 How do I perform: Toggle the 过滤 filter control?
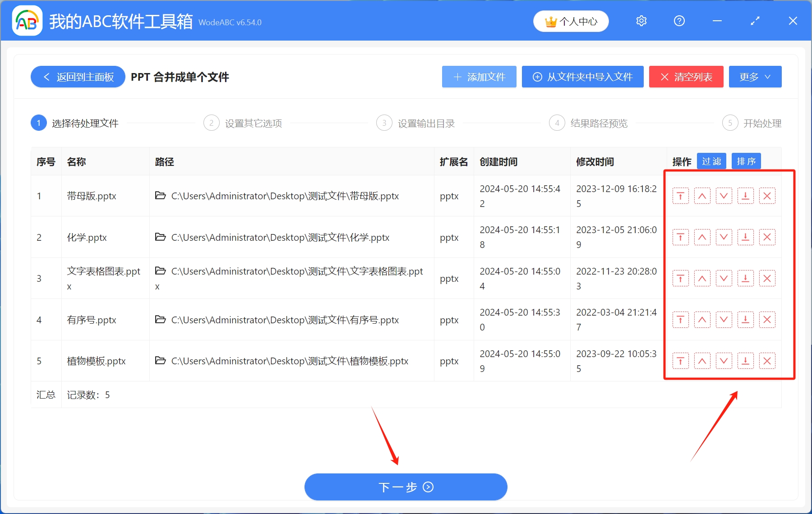pos(711,161)
